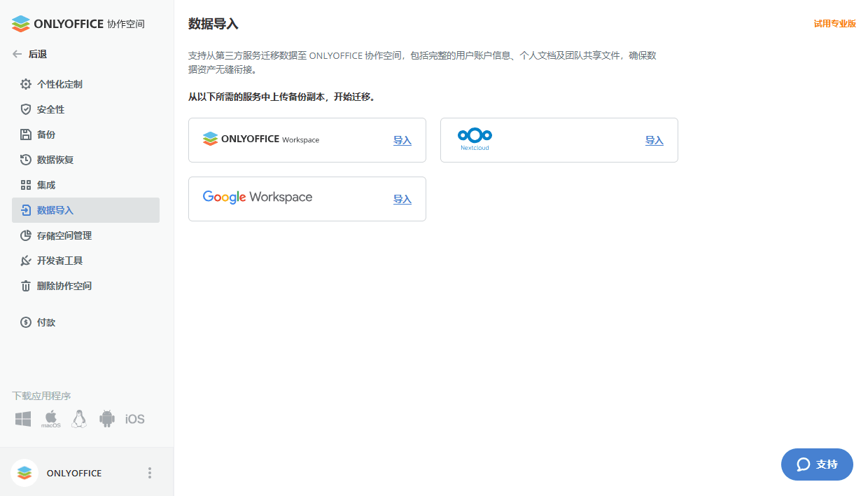Click the Google Workspace logo in card
The width and height of the screenshot is (868, 496).
(258, 198)
